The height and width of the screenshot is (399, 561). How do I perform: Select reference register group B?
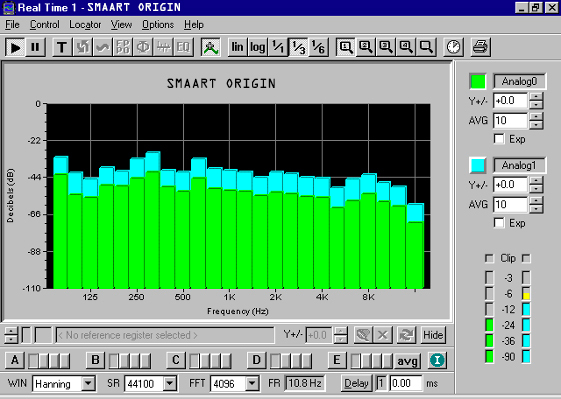95,360
